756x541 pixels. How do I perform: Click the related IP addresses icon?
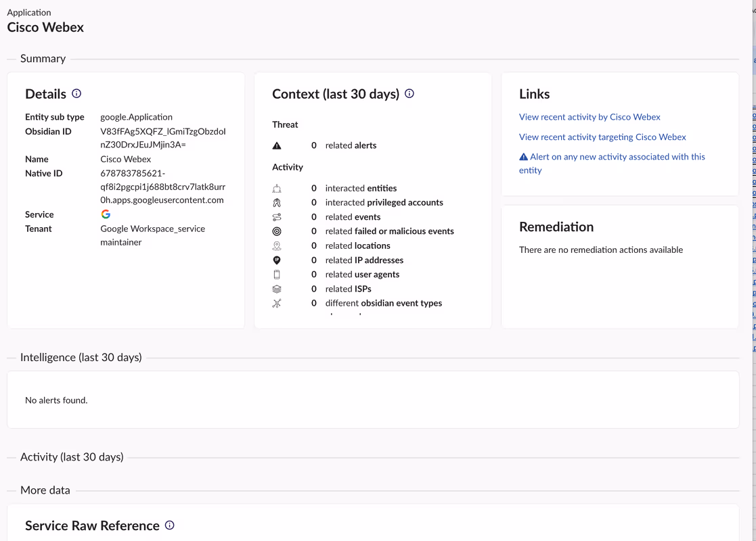[x=277, y=260]
